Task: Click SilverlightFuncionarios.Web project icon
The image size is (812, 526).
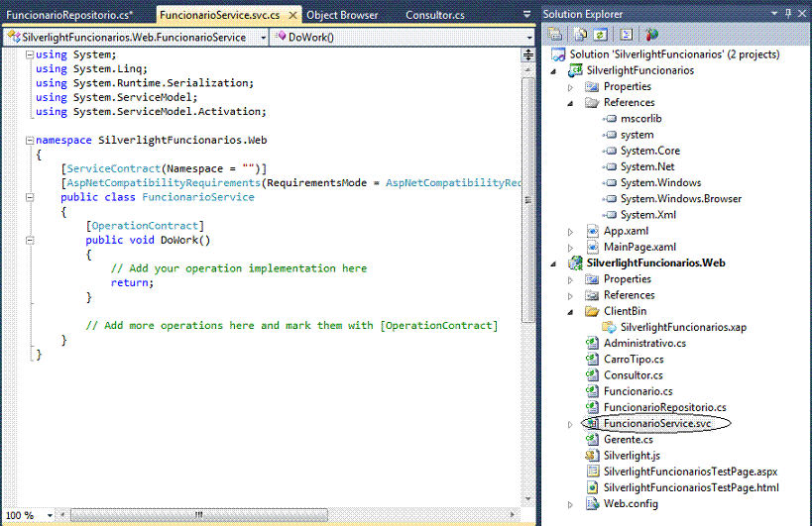Action: [575, 263]
